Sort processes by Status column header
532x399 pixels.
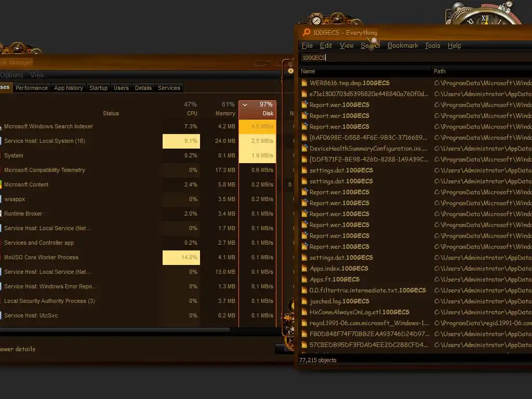tap(111, 113)
